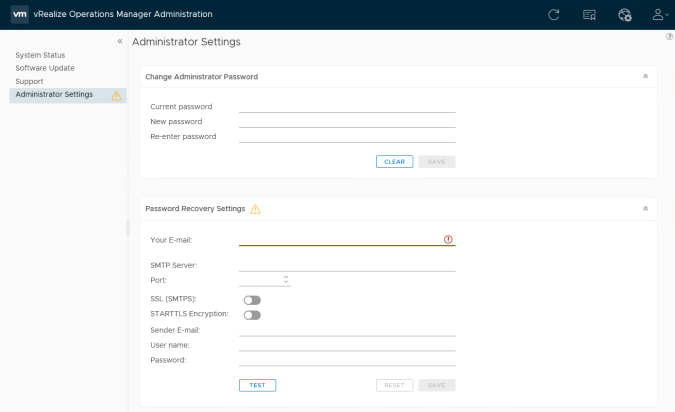The image size is (675, 412).
Task: Click the sidebar resize handle
Action: pyautogui.click(x=128, y=228)
